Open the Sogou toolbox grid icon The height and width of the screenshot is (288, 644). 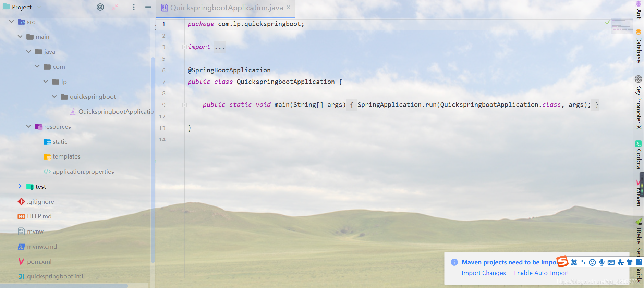click(639, 262)
